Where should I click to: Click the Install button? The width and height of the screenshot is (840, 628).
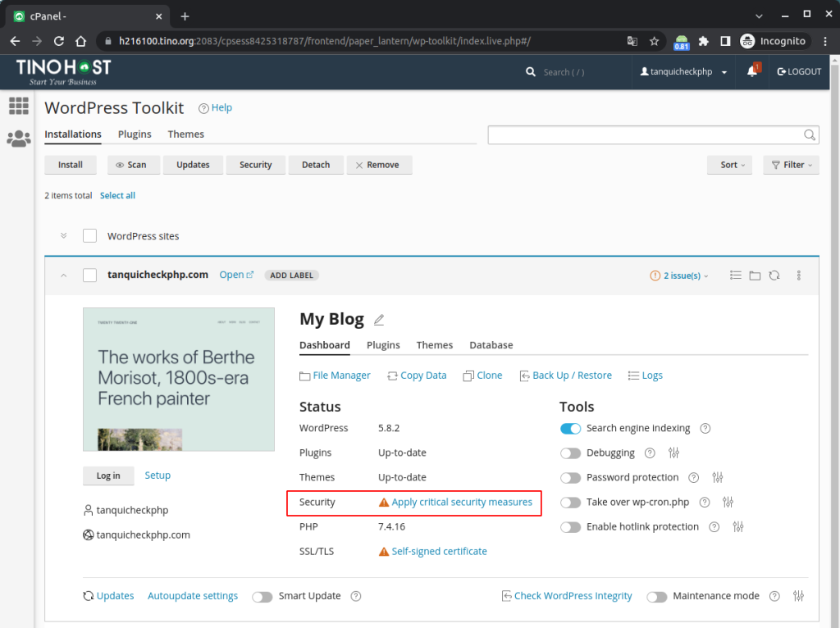(71, 165)
